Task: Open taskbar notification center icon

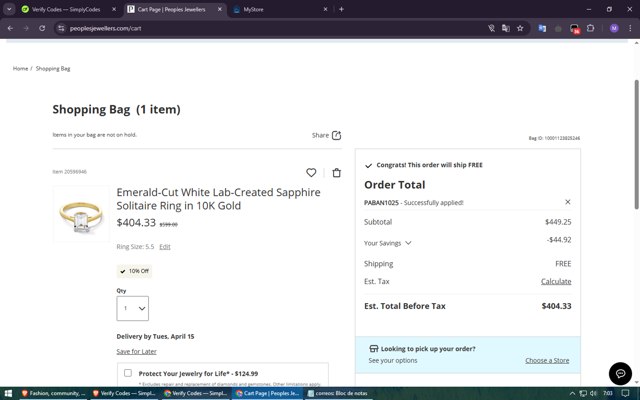Action: pos(626,393)
